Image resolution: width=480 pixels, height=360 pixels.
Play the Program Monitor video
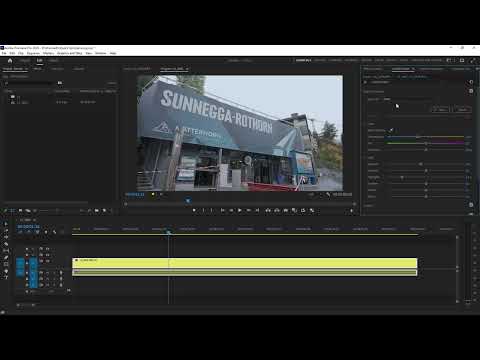tap(240, 210)
